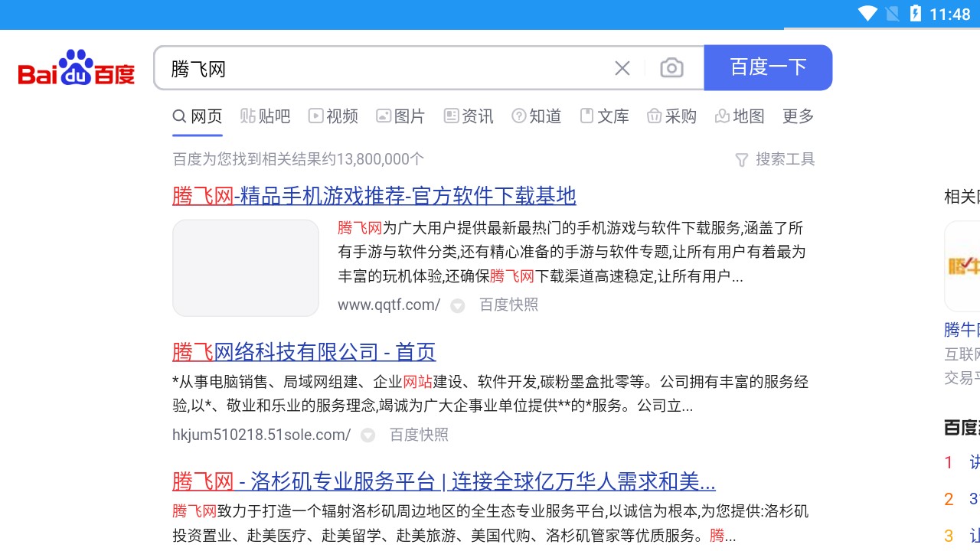Open the 视频 tab
The width and height of the screenshot is (980, 551).
[333, 116]
